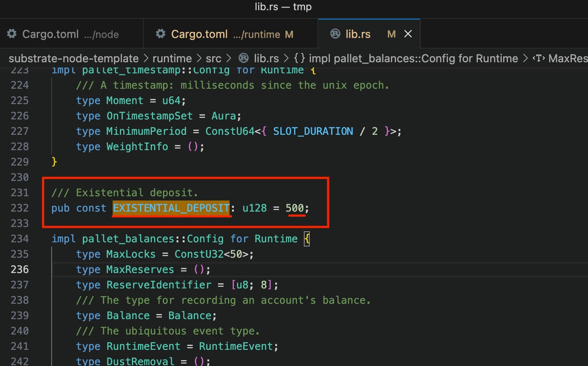Click the Rust icon on lib.rs tab
The height and width of the screenshot is (366, 588).
[335, 34]
